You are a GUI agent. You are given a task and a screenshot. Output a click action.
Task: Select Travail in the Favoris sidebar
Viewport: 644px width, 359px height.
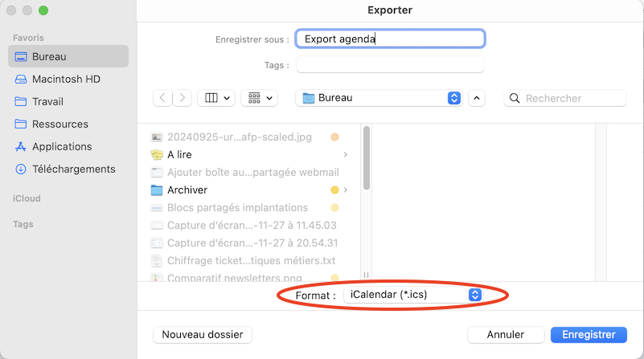[47, 102]
